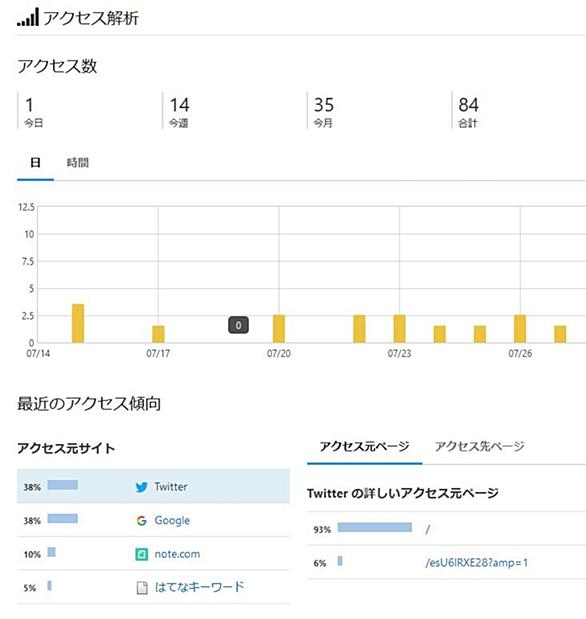Click the アクセス数 heading
The height and width of the screenshot is (619, 586).
coord(57,66)
